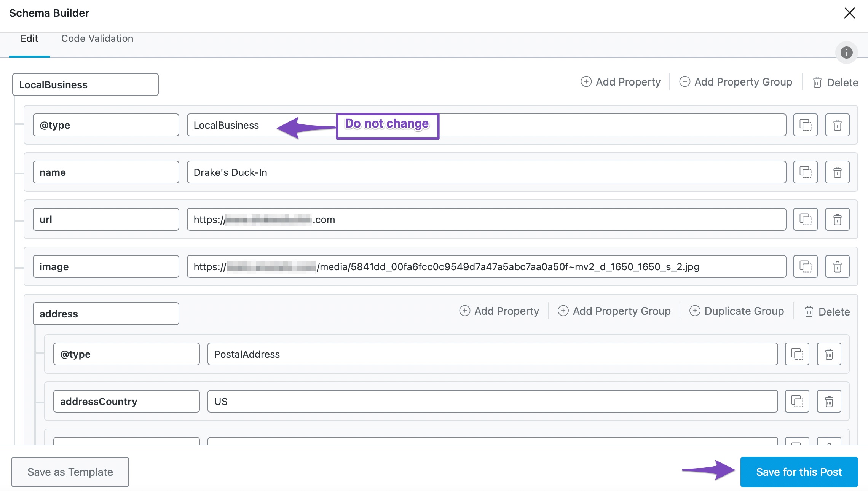The height and width of the screenshot is (491, 868).
Task: Duplicate the top-level @type LocalBusiness property
Action: pos(805,125)
